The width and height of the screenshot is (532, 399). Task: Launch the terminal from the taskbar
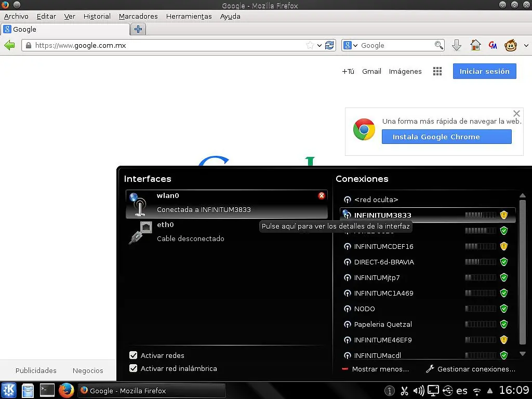pos(47,390)
